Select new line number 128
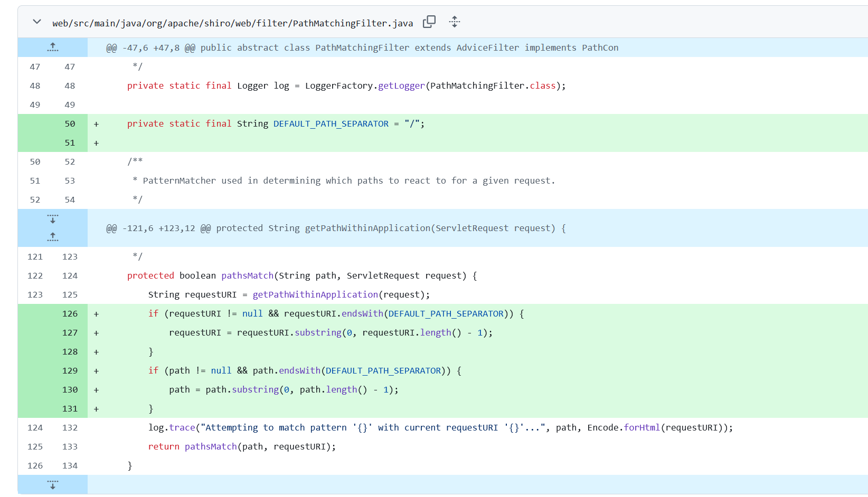 [x=70, y=351]
